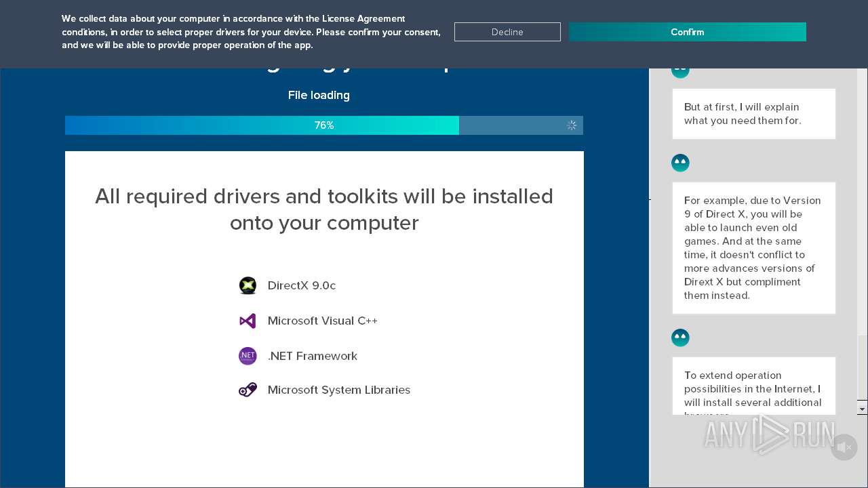This screenshot has width=868, height=488.
Task: Click the 'All required drivers and toolkits' heading
Action: pyautogui.click(x=324, y=209)
